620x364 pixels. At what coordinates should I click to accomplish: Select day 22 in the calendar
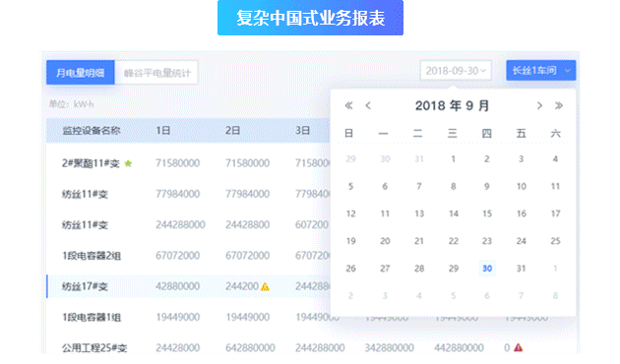click(x=453, y=241)
